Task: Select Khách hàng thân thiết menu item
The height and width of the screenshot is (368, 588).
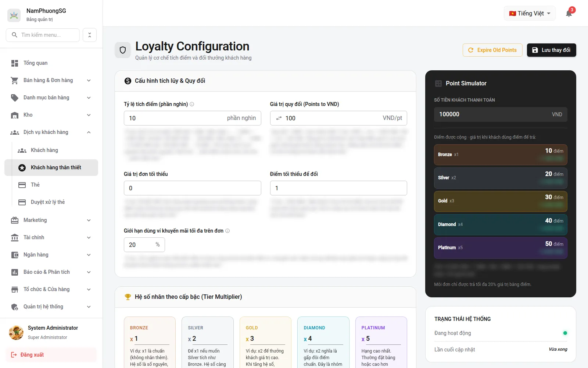Action: [51, 167]
